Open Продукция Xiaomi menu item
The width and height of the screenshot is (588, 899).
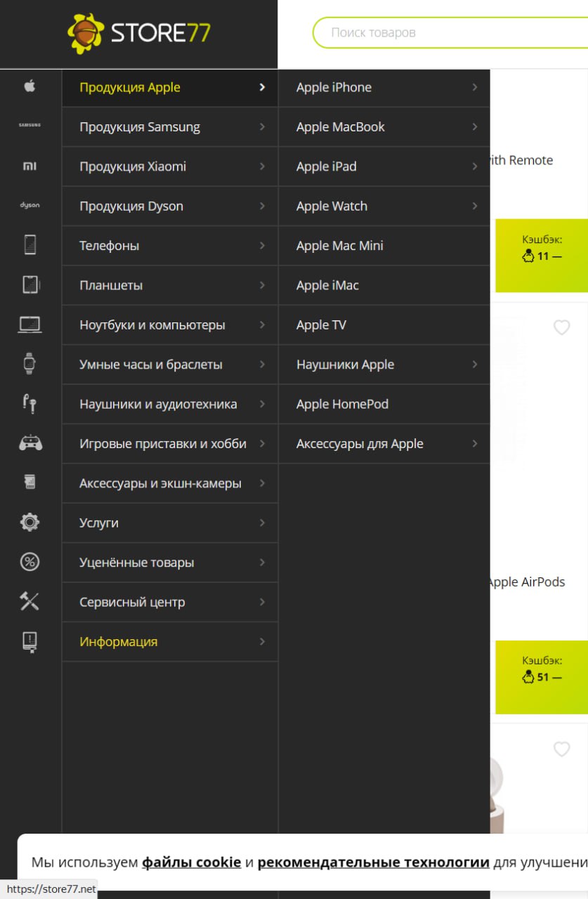(170, 166)
